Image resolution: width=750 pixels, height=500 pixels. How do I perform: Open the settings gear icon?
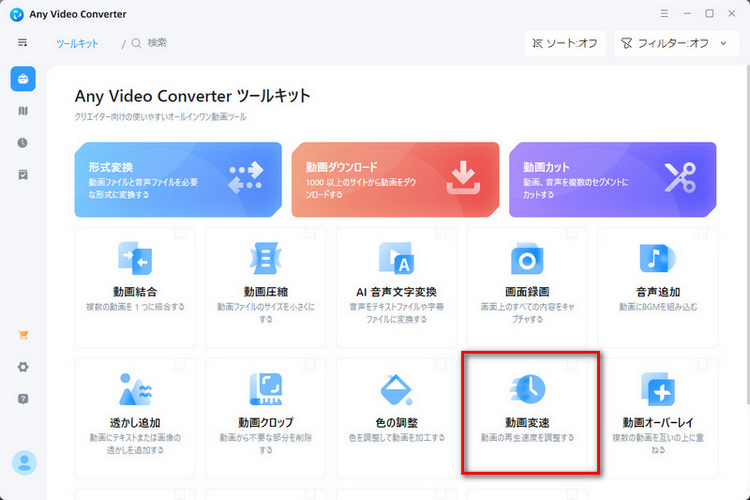tap(23, 367)
